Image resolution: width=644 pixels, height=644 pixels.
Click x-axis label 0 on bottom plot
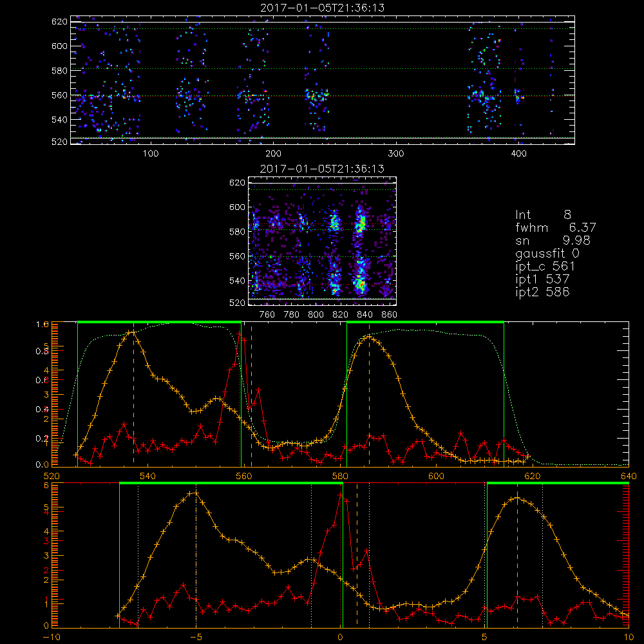(x=340, y=638)
